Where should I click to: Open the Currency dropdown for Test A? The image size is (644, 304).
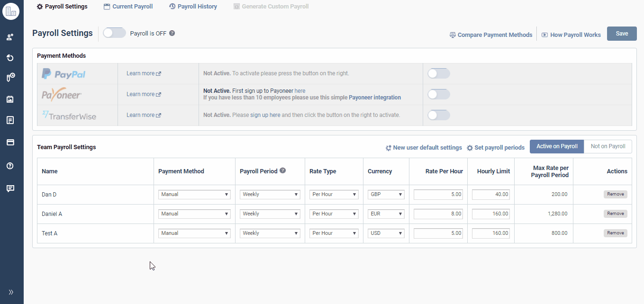tap(386, 233)
